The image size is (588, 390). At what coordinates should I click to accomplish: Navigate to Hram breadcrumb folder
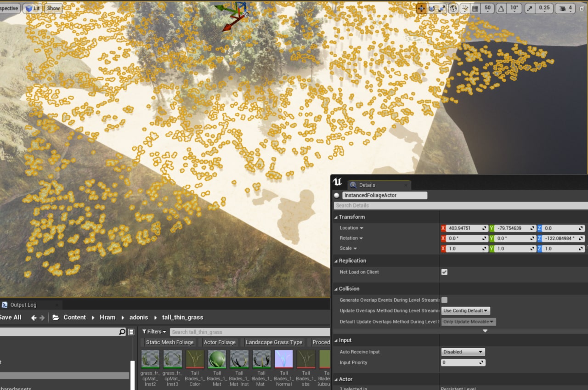coord(107,317)
